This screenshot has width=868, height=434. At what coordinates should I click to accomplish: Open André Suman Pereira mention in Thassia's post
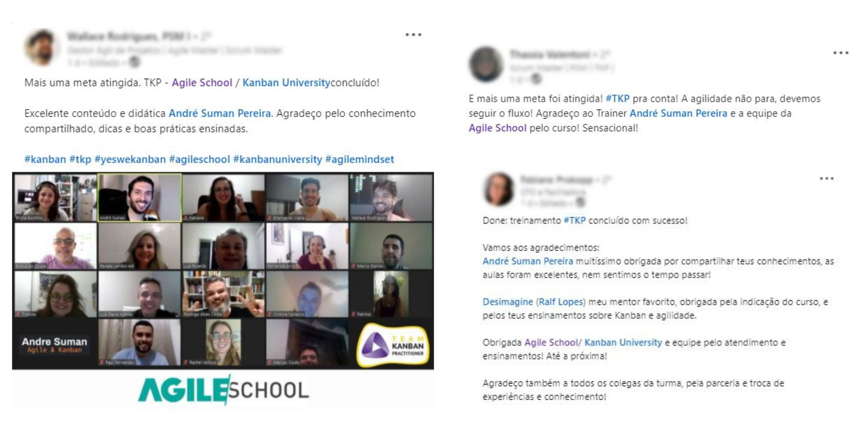pyautogui.click(x=678, y=113)
